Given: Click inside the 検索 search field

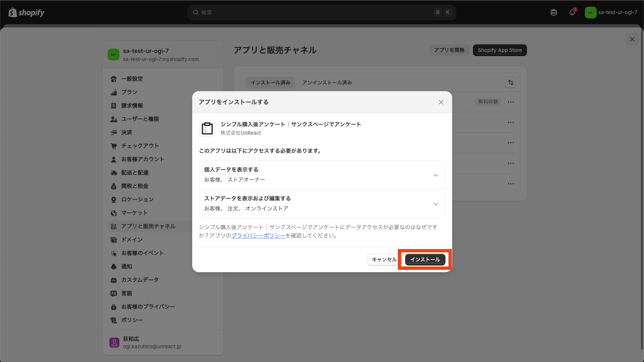Looking at the screenshot, I should point(302,12).
